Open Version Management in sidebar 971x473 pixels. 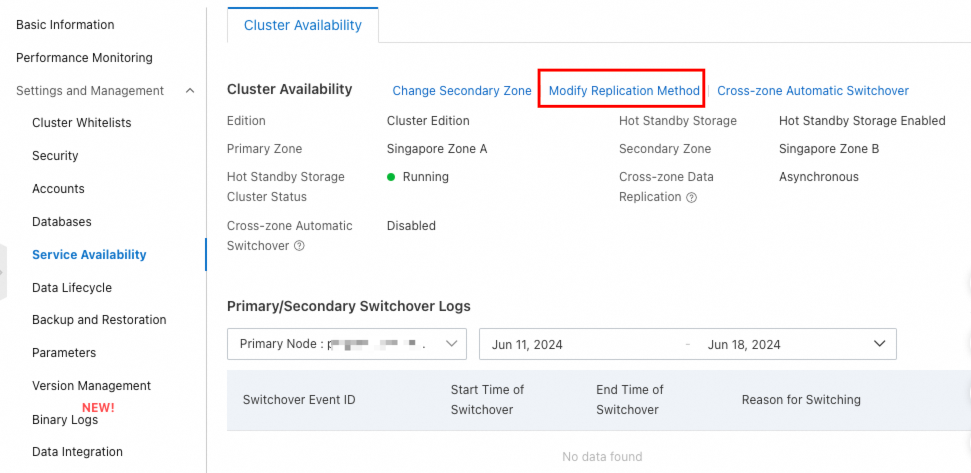[91, 386]
